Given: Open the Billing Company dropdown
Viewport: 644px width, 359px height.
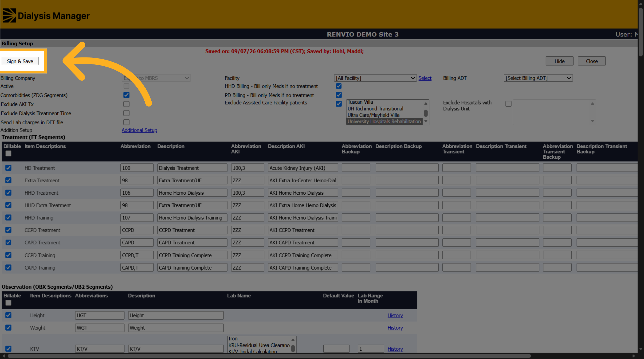Looking at the screenshot, I should coord(156,78).
